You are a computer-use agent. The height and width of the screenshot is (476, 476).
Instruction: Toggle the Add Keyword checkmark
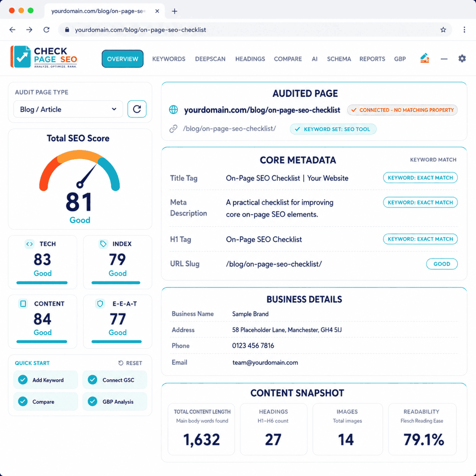click(x=23, y=380)
